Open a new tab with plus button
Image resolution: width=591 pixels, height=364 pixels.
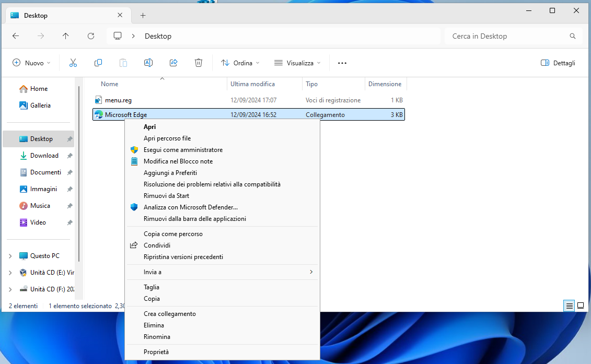143,16
